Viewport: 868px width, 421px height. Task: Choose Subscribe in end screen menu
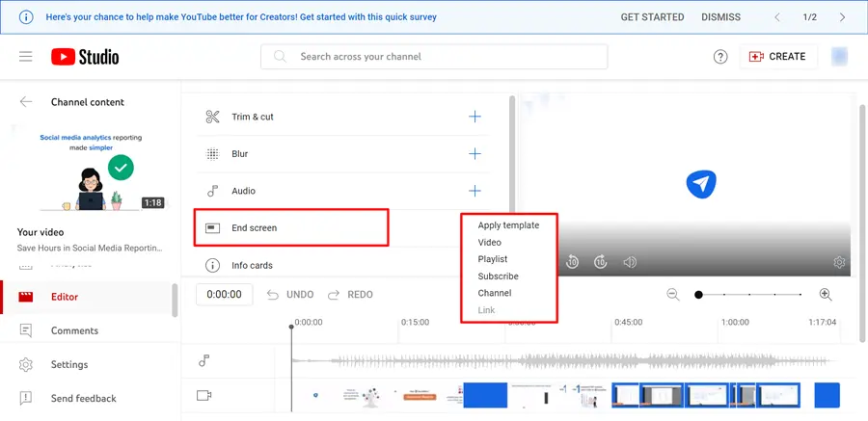point(498,276)
